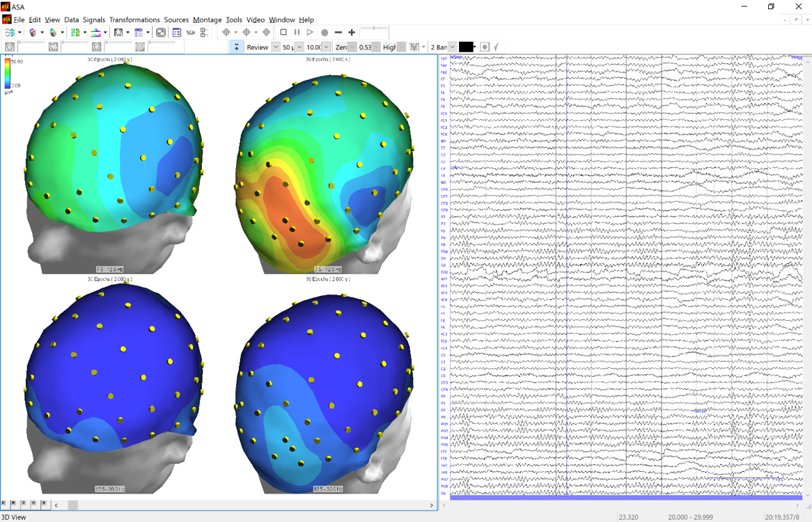Image resolution: width=812 pixels, height=522 pixels.
Task: Click the record circle button
Action: click(x=325, y=32)
